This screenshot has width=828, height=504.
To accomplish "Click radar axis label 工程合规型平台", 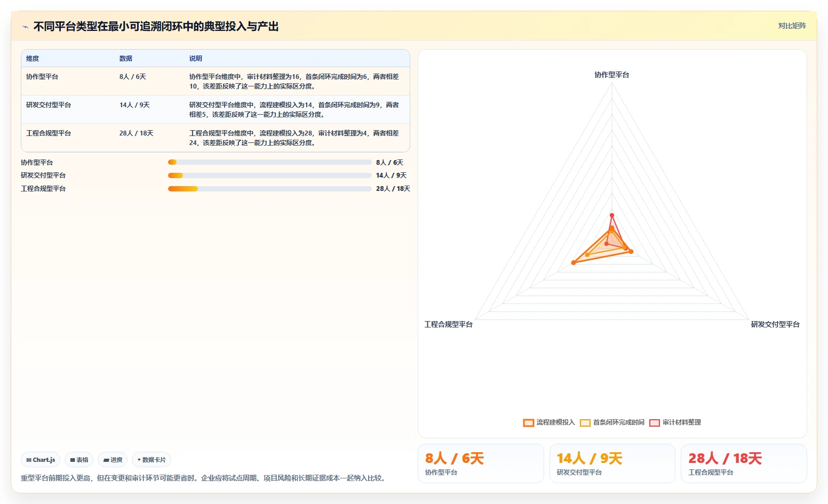I will pos(449,324).
